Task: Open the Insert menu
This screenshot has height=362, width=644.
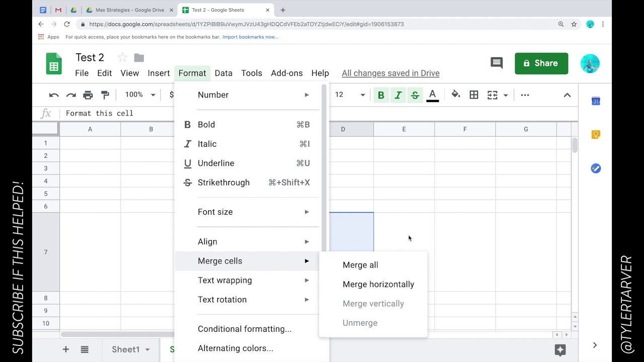Action: pos(158,73)
